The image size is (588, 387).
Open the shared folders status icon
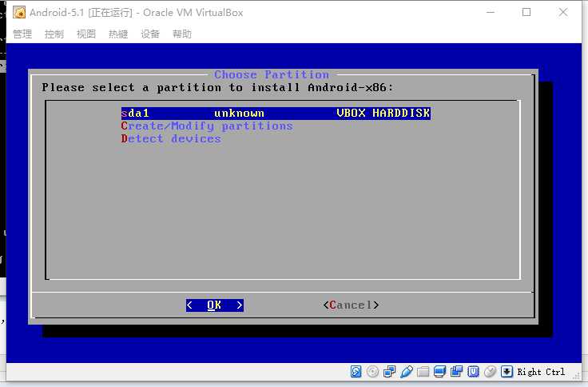coord(423,372)
